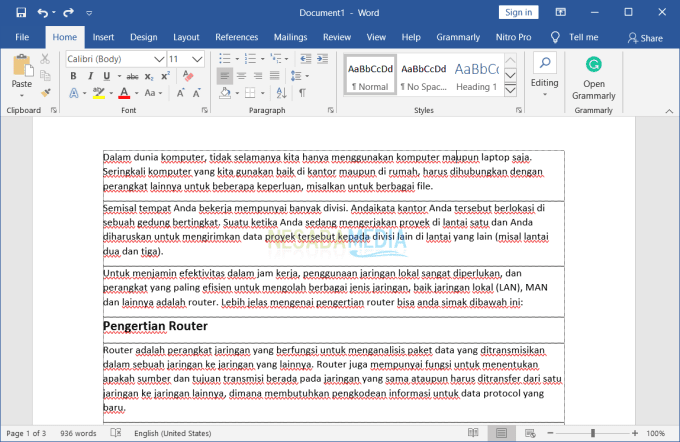Decrease font size with shrink icon
Screen dimensions: 680x442
coord(197,93)
